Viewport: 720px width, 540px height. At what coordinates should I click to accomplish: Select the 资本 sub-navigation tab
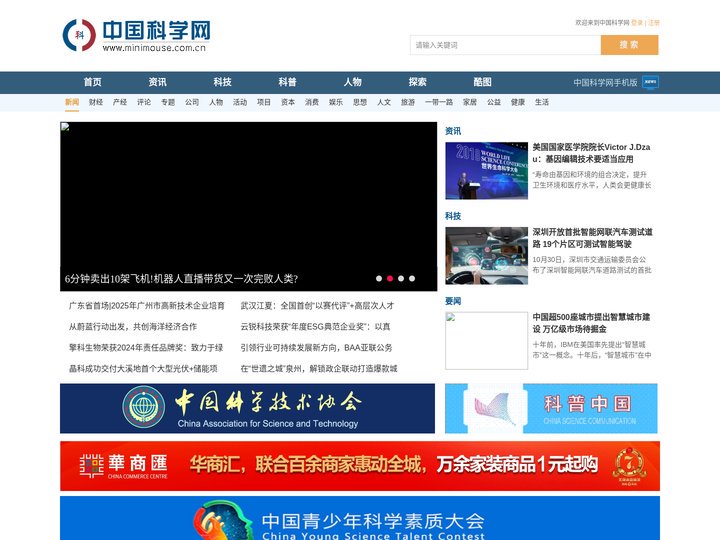(288, 102)
